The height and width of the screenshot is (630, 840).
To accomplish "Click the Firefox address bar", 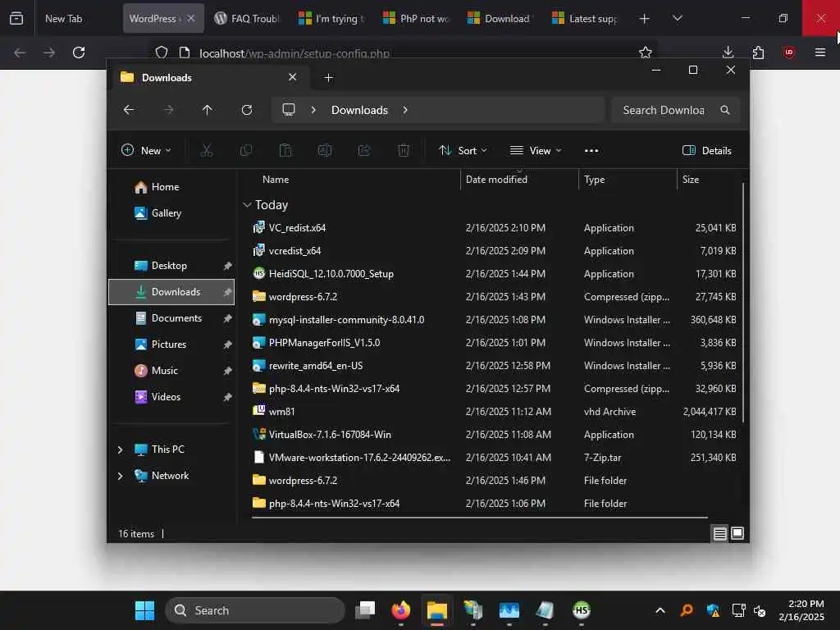I will (402, 53).
